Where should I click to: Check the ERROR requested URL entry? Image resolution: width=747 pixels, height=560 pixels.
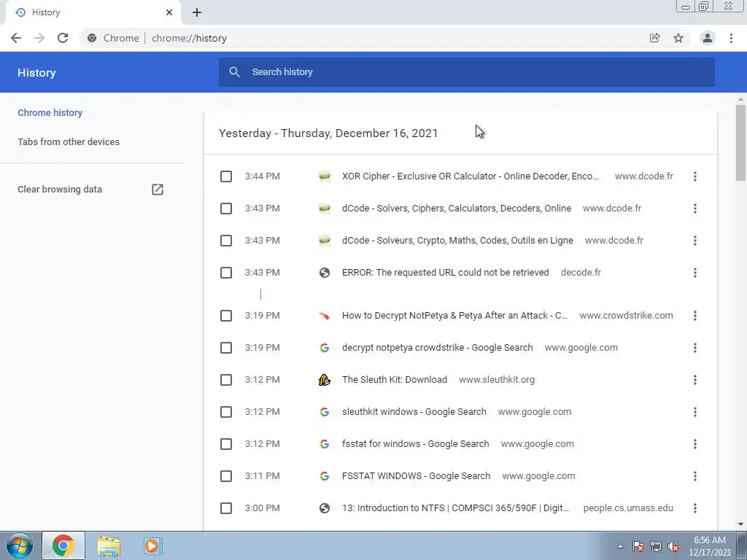click(x=226, y=273)
